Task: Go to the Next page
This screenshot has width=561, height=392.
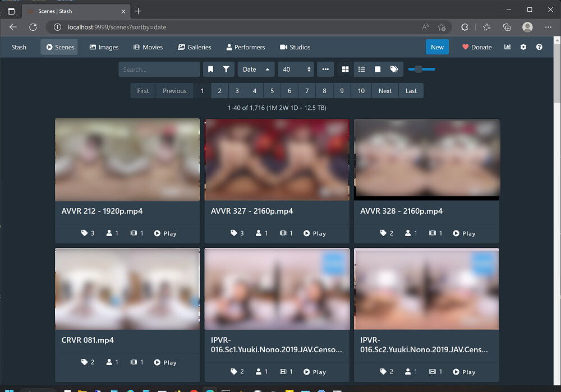Action: [x=385, y=91]
